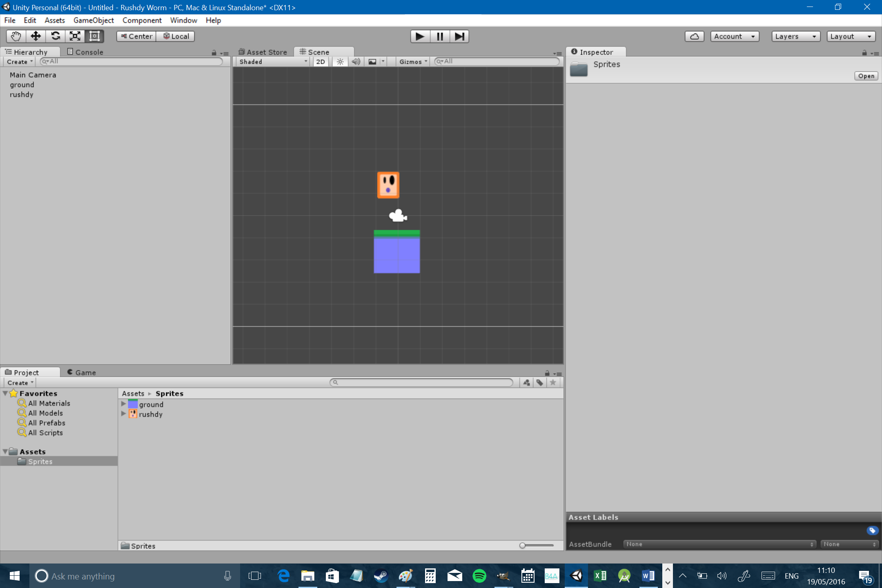
Task: Open the Layers dropdown in toolbar
Action: tap(795, 36)
